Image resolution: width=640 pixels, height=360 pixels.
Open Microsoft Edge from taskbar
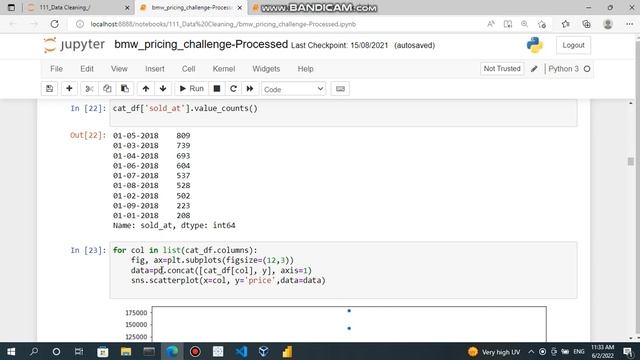(172, 351)
